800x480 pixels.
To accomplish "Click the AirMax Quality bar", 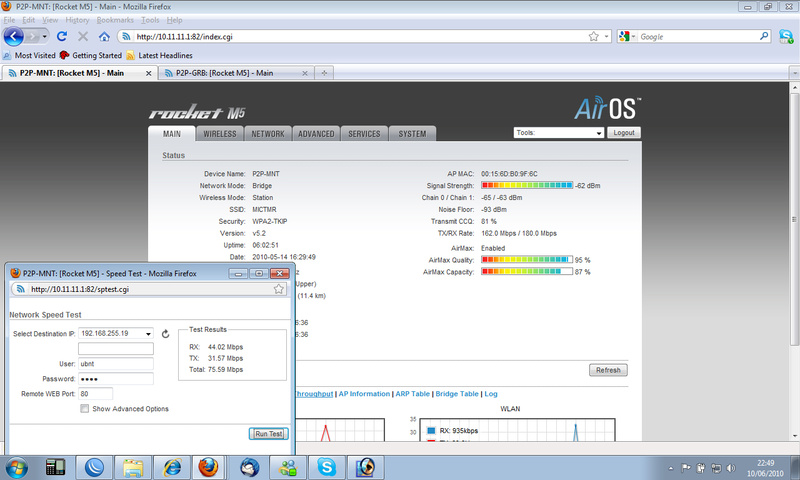I will (527, 260).
